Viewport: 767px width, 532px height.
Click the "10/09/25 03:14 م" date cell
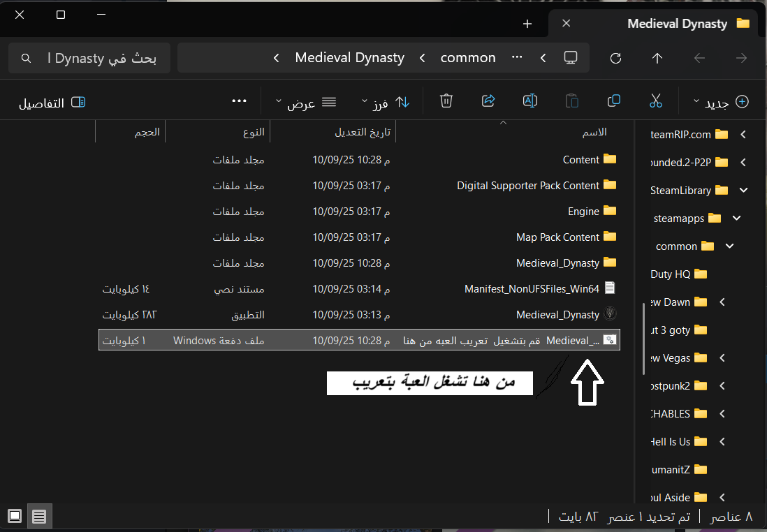351,289
